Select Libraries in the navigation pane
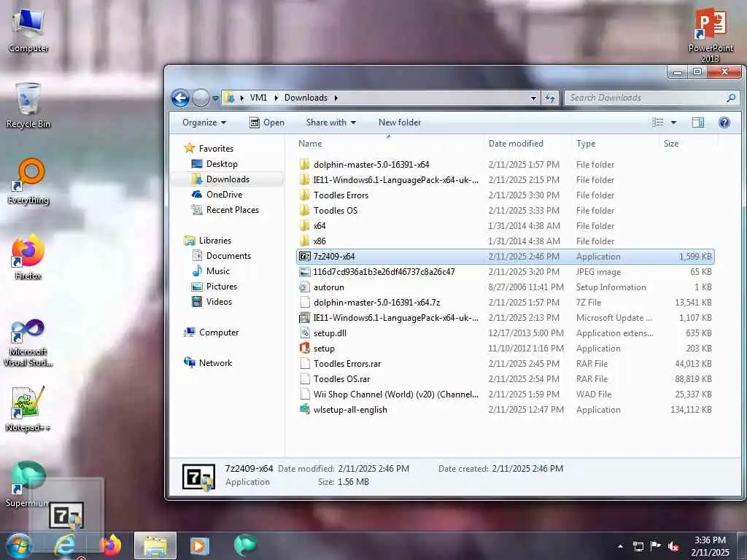The height and width of the screenshot is (560, 747). [208, 241]
